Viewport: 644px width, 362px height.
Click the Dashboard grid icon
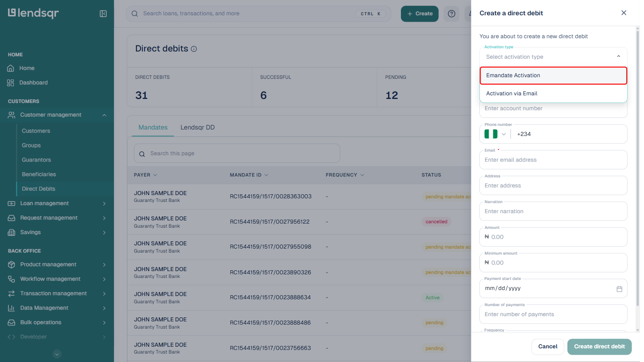11,83
